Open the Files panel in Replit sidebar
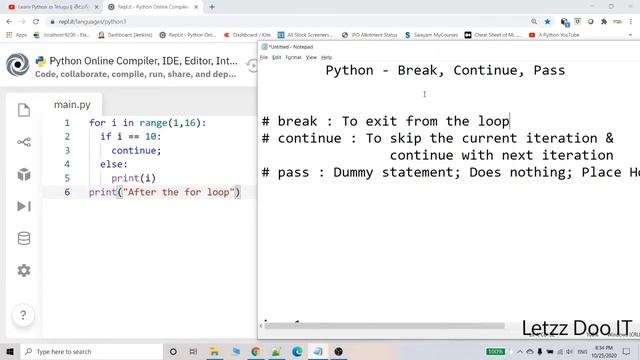Screen dimensions: 640x360 (24, 110)
